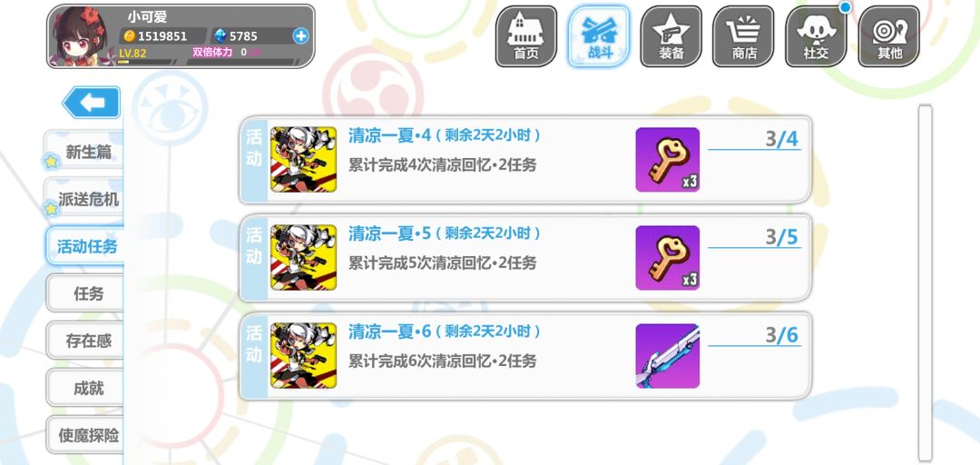This screenshot has width=980, height=465.
Task: Open the 成就 achievements tab
Action: 85,388
